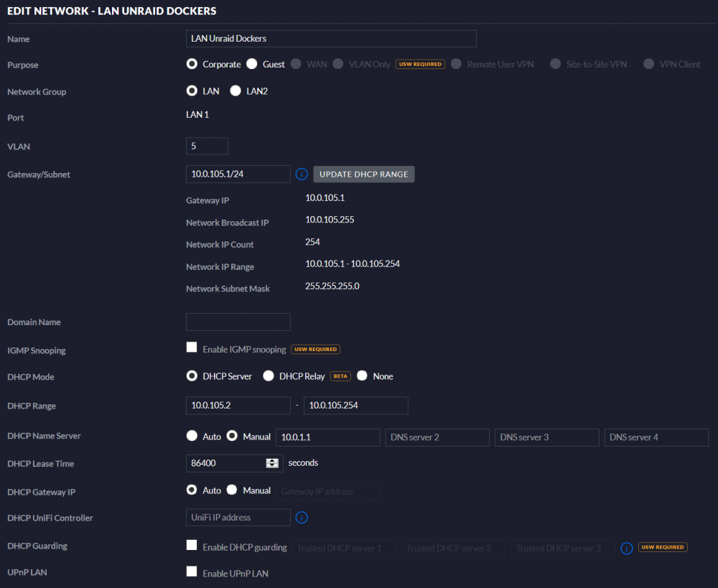Click the Edit Network - LAN Unraid Dockers heading
Image resolution: width=718 pixels, height=588 pixels.
click(x=112, y=11)
